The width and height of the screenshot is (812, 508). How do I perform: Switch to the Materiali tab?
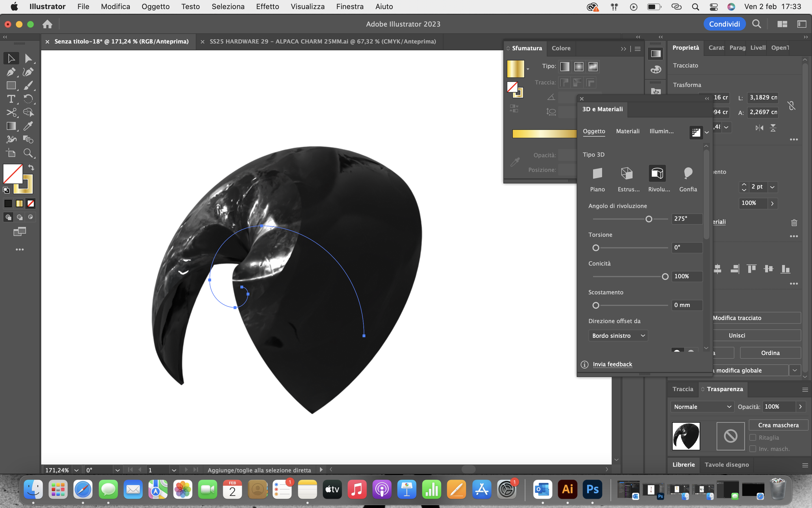tap(628, 131)
